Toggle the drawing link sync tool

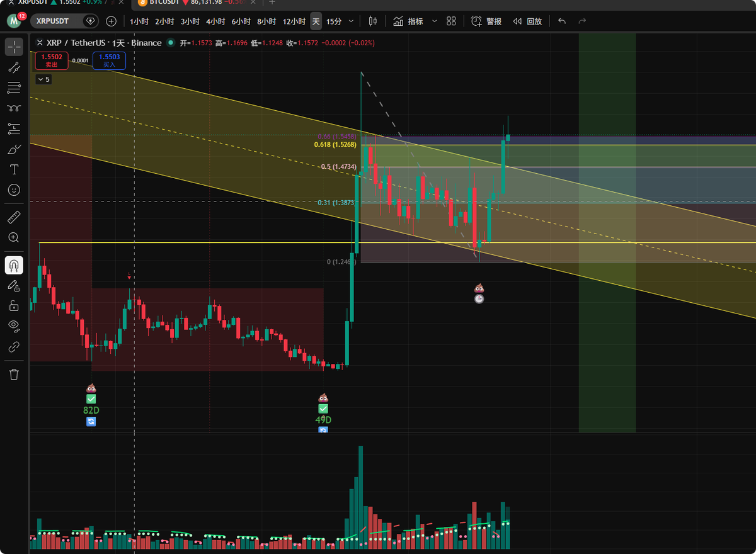(14, 346)
